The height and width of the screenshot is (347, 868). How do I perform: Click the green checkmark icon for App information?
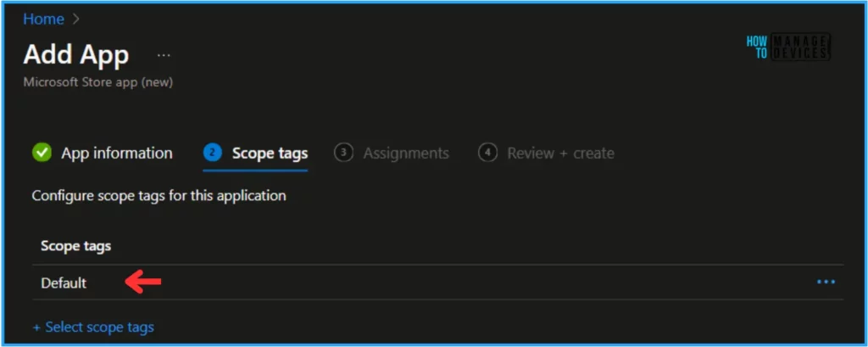tap(42, 153)
